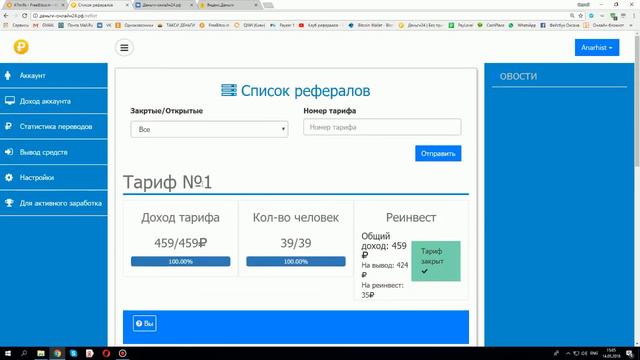640x360 pixels.
Task: Open the YouTube bookmark icon
Action: (x=301, y=25)
